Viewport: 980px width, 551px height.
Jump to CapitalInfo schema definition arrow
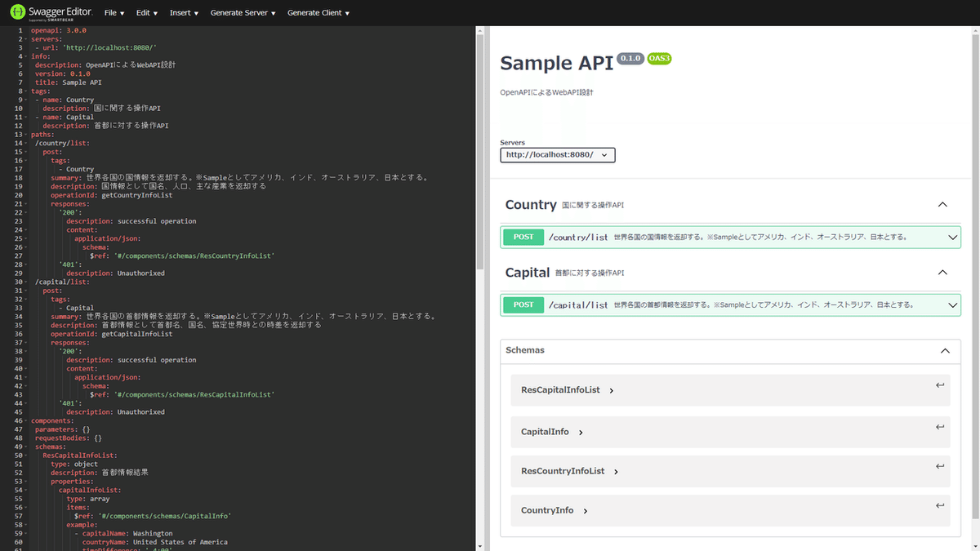tap(940, 427)
